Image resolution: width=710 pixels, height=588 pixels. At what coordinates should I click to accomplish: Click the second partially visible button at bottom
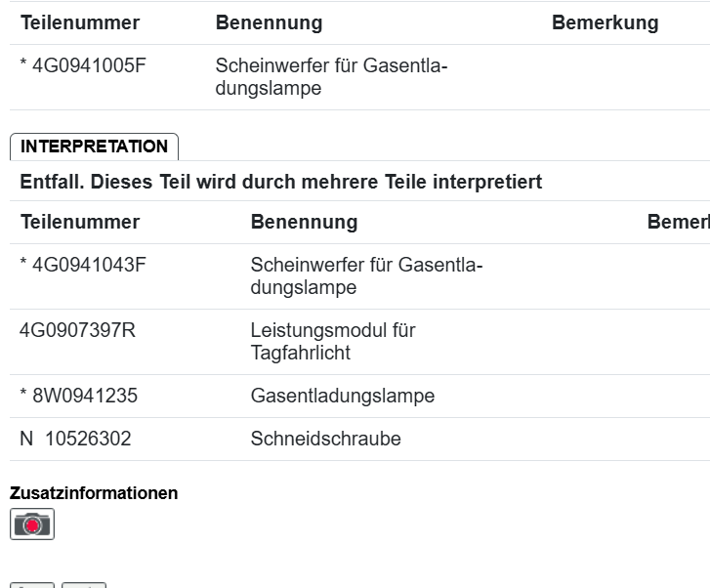coord(83,584)
